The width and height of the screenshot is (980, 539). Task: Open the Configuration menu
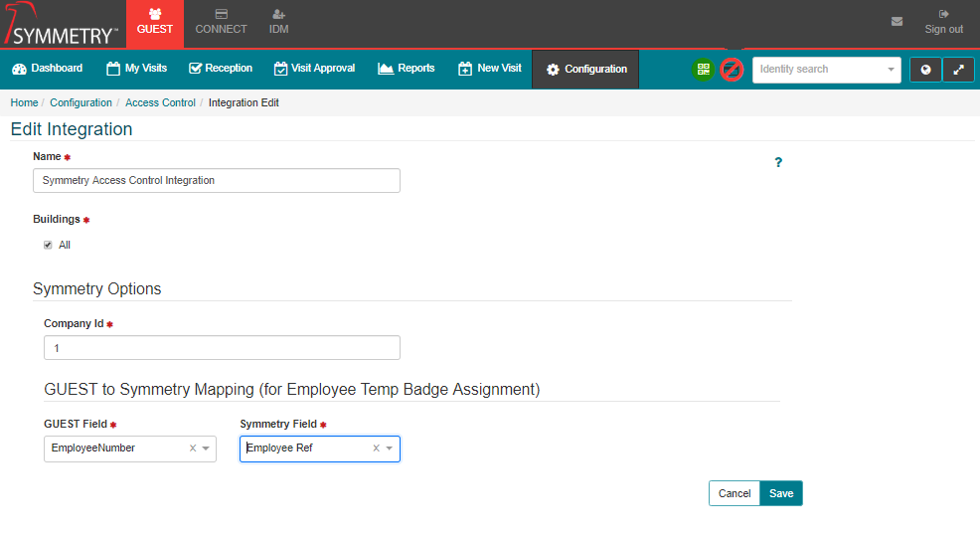(585, 70)
